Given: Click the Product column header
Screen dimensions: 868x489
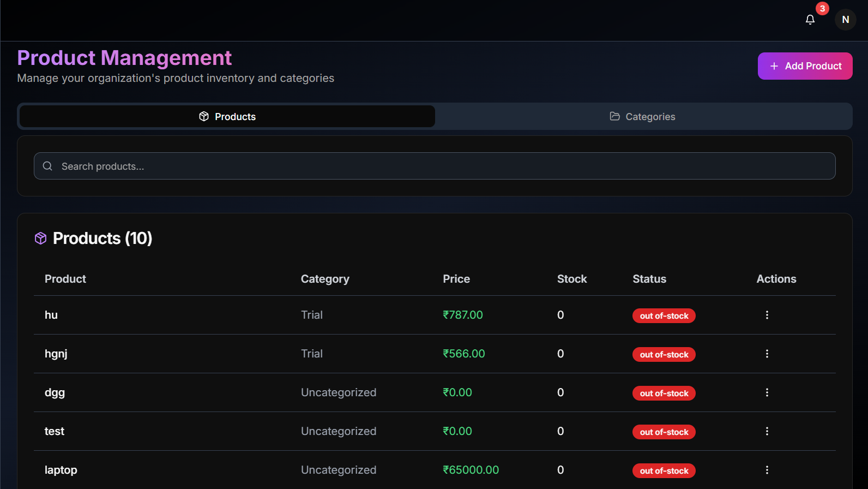Looking at the screenshot, I should 65,279.
